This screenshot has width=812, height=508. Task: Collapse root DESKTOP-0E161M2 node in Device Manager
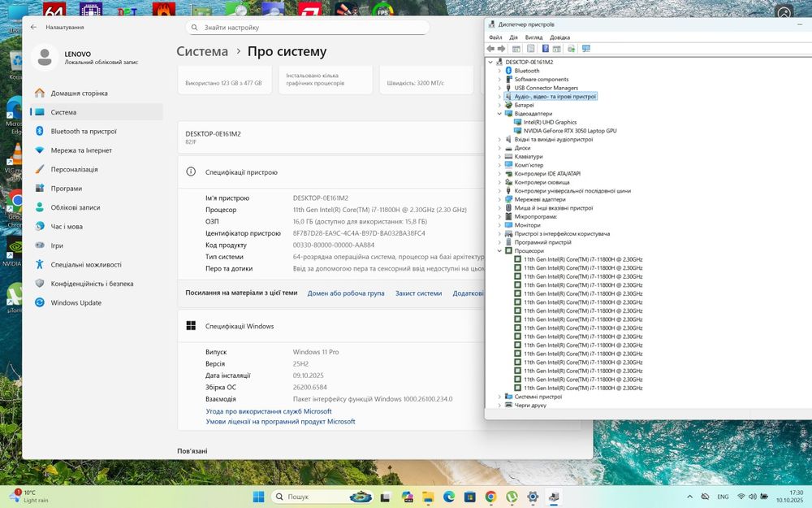tap(490, 62)
